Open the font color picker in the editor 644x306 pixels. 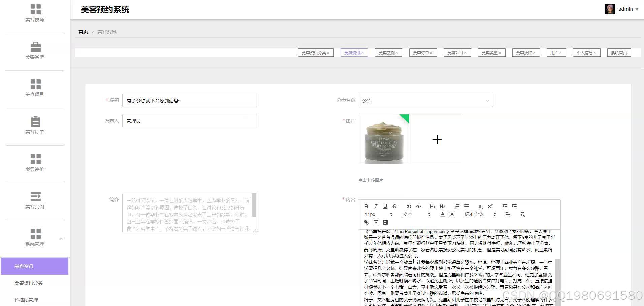pos(443,214)
